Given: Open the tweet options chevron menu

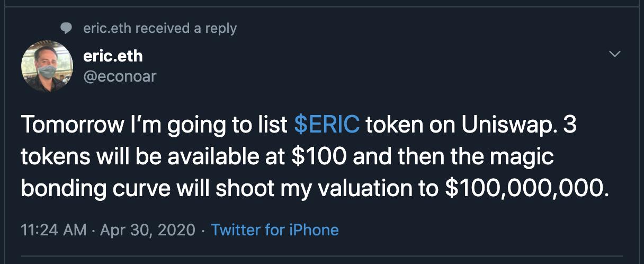Looking at the screenshot, I should click(x=615, y=54).
